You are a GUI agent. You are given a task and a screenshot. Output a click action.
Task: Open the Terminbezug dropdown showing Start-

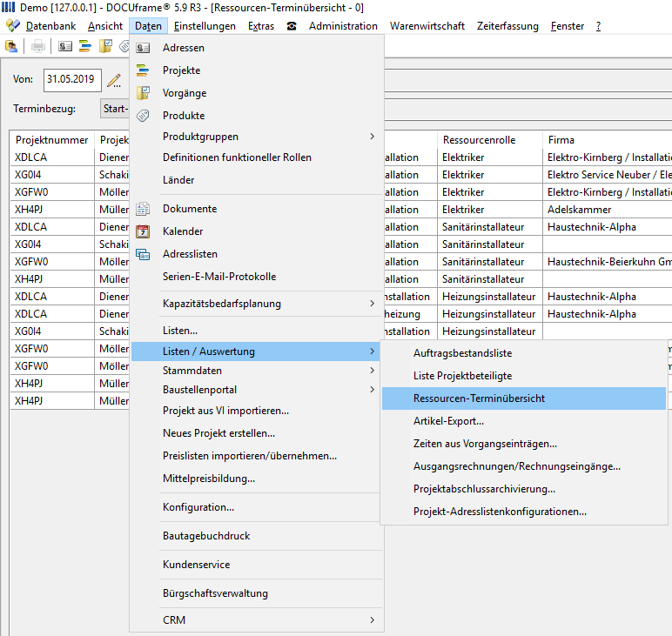point(115,109)
